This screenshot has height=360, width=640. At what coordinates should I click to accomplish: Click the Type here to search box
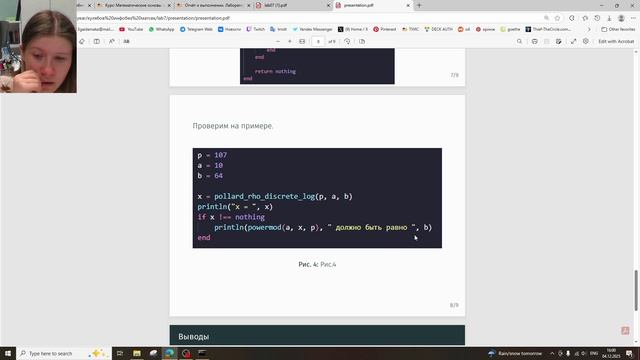tap(64, 353)
